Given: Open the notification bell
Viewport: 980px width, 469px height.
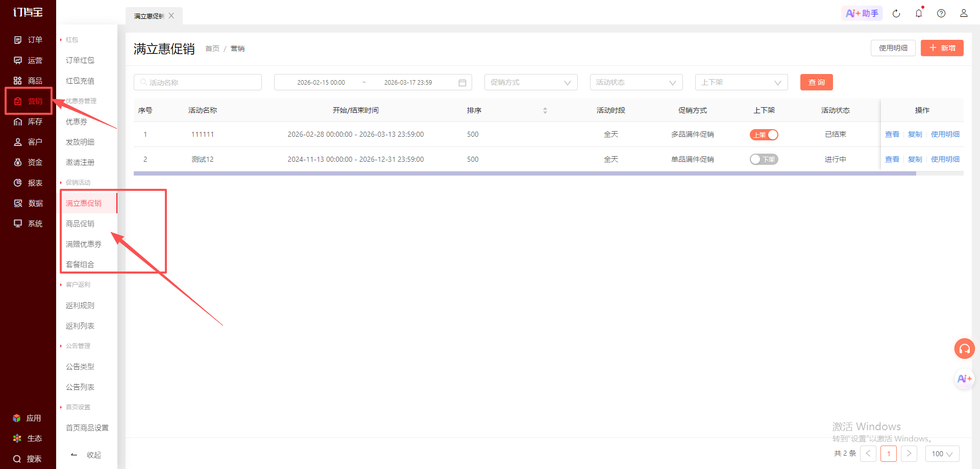Looking at the screenshot, I should tap(919, 13).
